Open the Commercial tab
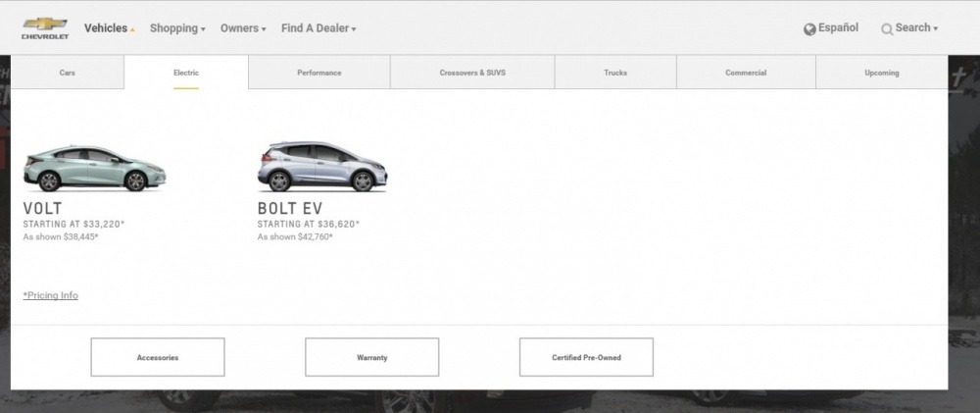The image size is (980, 413). point(746,72)
